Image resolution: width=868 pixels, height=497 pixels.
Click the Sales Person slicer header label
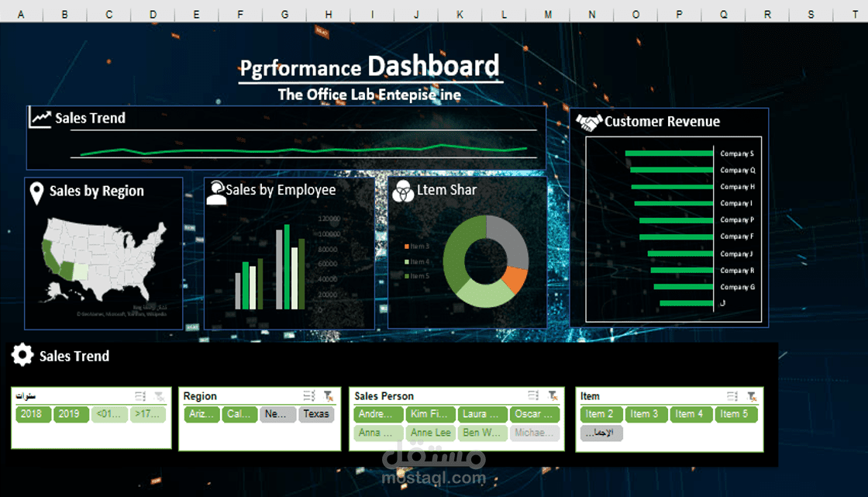(x=384, y=396)
